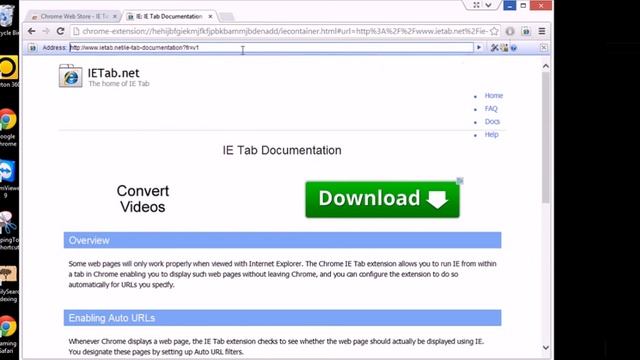Reload the current page
This screenshot has width=640, height=360.
tap(60, 31)
